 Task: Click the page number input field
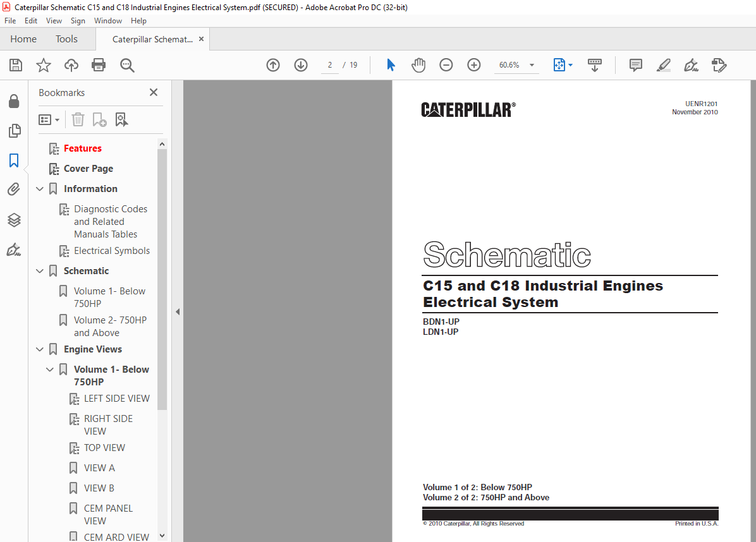coord(330,65)
